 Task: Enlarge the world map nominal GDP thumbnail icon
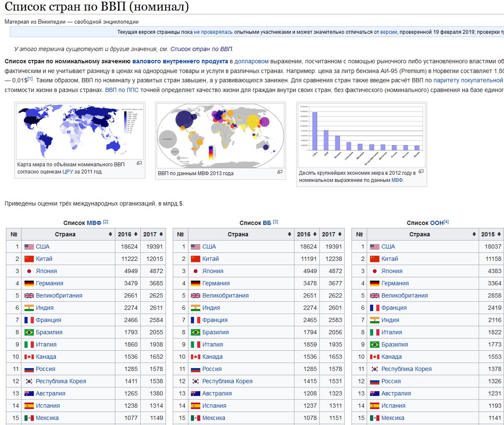(x=139, y=163)
